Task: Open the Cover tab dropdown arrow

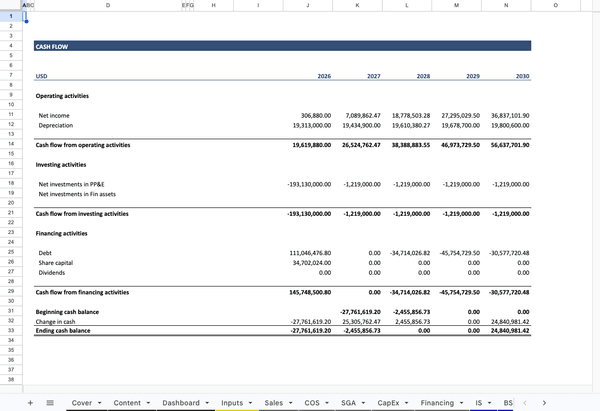Action: click(x=101, y=402)
